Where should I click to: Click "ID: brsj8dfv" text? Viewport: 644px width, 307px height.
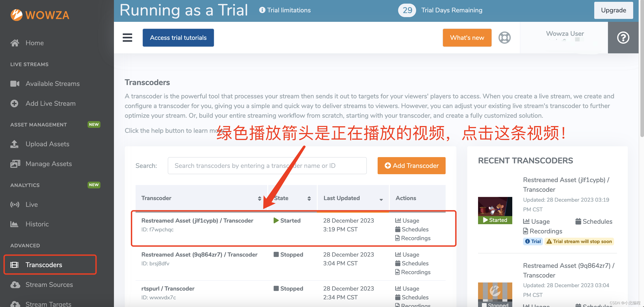point(155,264)
